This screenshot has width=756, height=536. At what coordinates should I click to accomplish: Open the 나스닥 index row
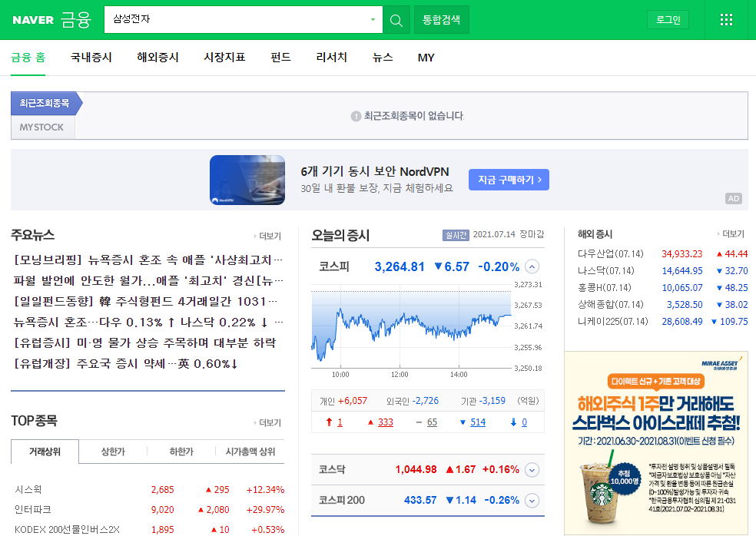click(x=662, y=271)
